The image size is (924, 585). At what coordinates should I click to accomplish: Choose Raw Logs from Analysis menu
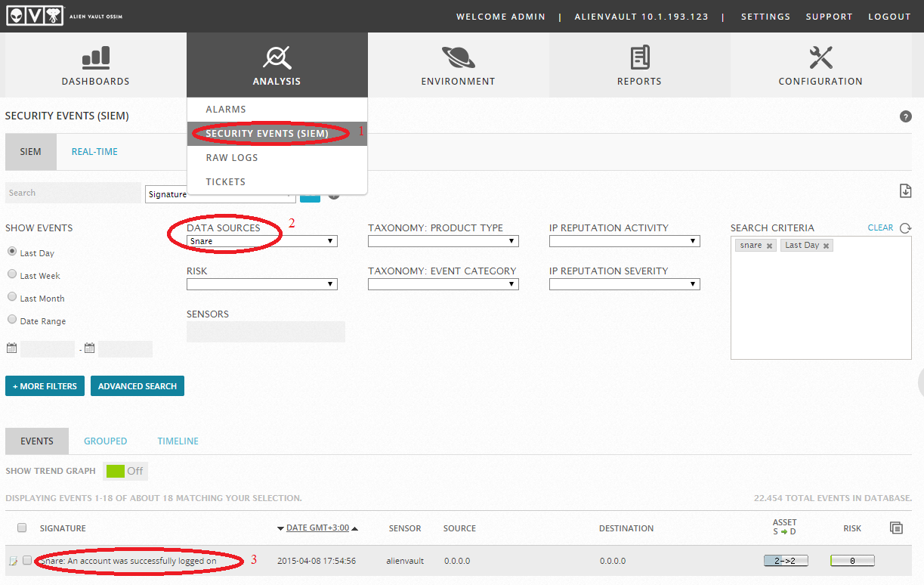pyautogui.click(x=277, y=158)
